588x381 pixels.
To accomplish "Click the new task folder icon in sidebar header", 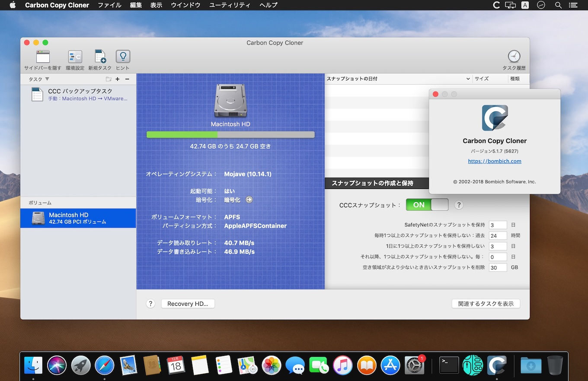I will [x=109, y=79].
